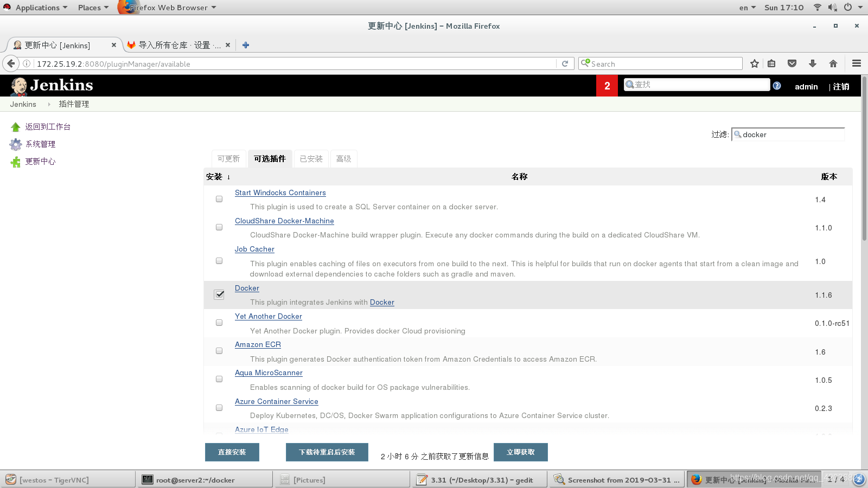Open the 高级 tab

pyautogui.click(x=343, y=159)
